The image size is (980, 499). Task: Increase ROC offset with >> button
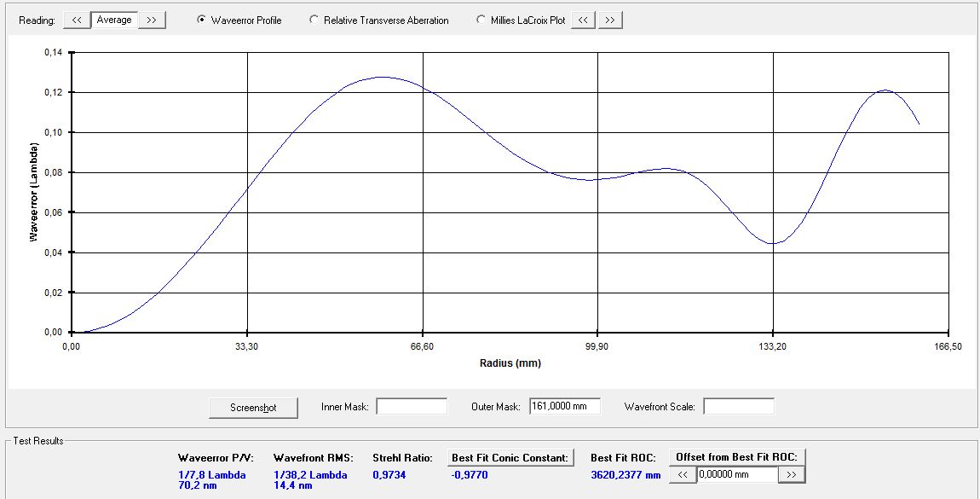pos(792,474)
